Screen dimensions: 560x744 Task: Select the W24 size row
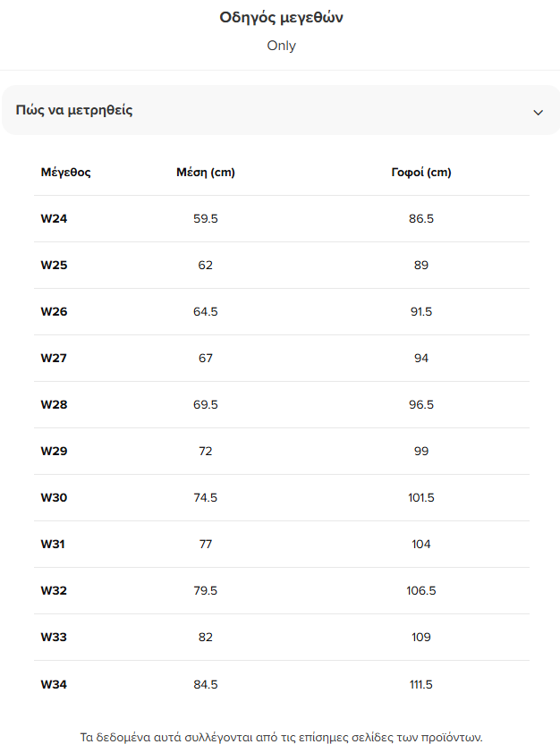pyautogui.click(x=282, y=219)
